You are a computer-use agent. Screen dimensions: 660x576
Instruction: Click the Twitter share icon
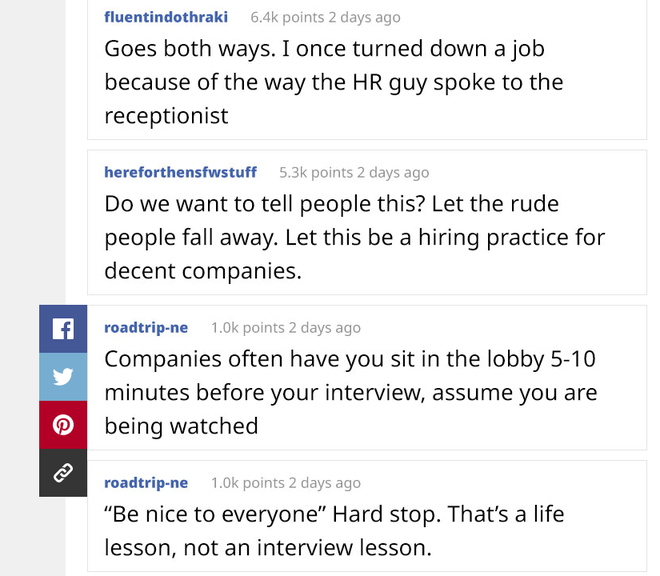pos(63,376)
